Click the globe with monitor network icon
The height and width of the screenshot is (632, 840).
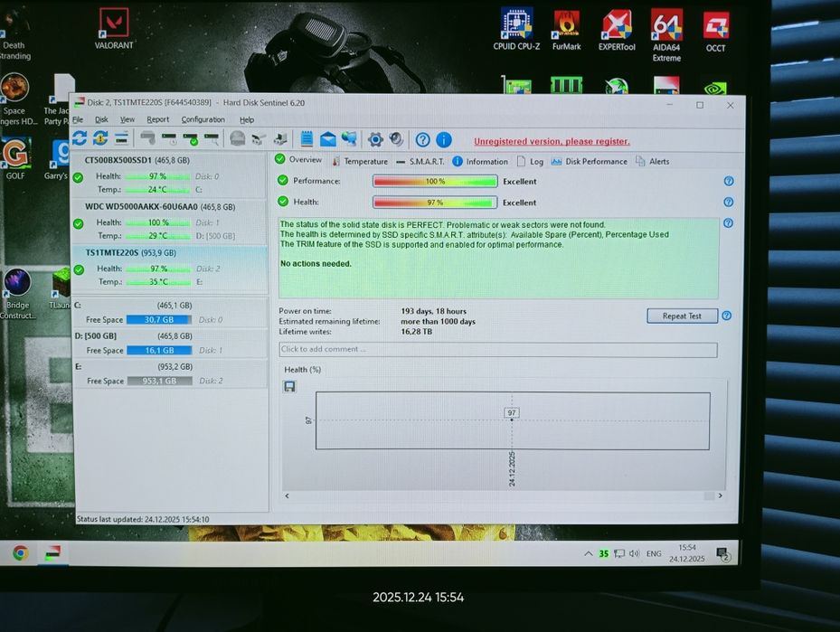349,138
